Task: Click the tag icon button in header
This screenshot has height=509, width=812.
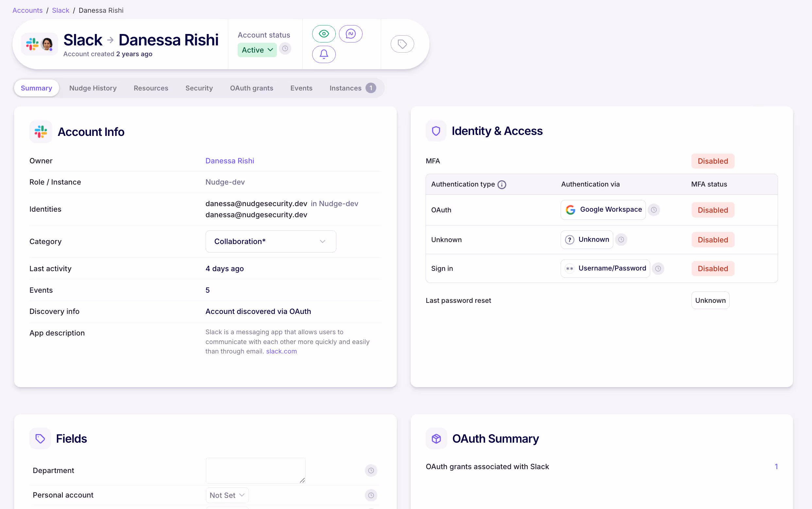Action: [402, 44]
